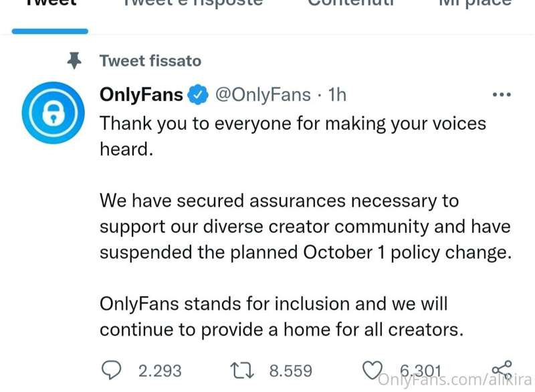The image size is (535, 392).
Task: Open the three-dot tweet options menu
Action: [x=502, y=94]
